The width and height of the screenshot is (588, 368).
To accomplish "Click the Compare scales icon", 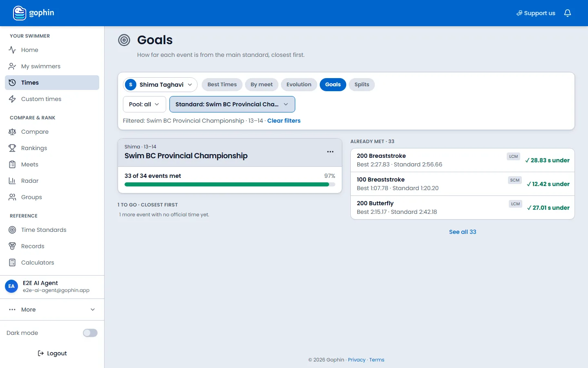I will click(x=12, y=132).
